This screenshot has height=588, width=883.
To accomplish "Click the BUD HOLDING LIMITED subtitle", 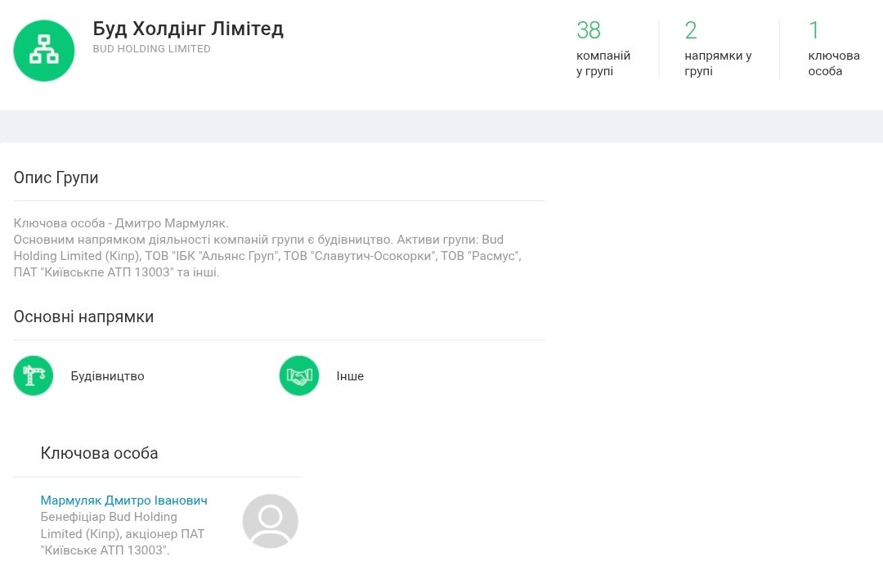I will pyautogui.click(x=152, y=49).
